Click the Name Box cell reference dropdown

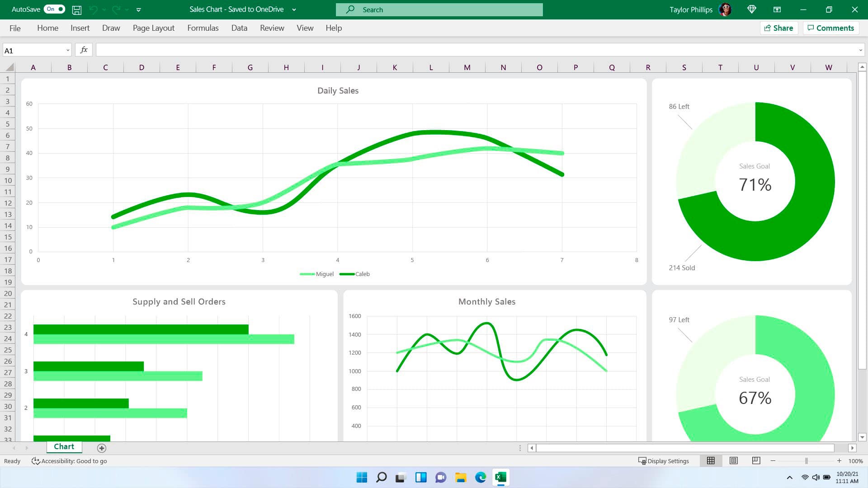tap(66, 49)
